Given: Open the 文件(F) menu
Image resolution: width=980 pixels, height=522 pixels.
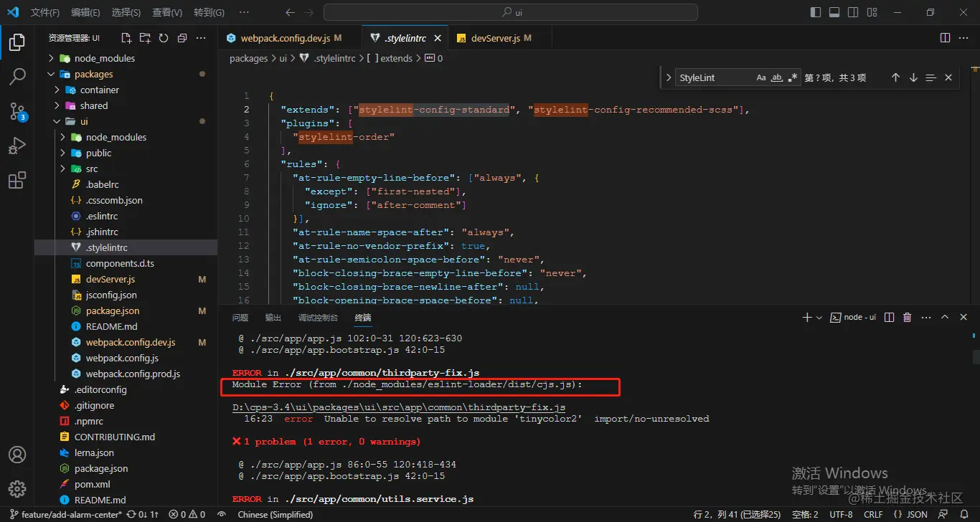Looking at the screenshot, I should point(45,12).
